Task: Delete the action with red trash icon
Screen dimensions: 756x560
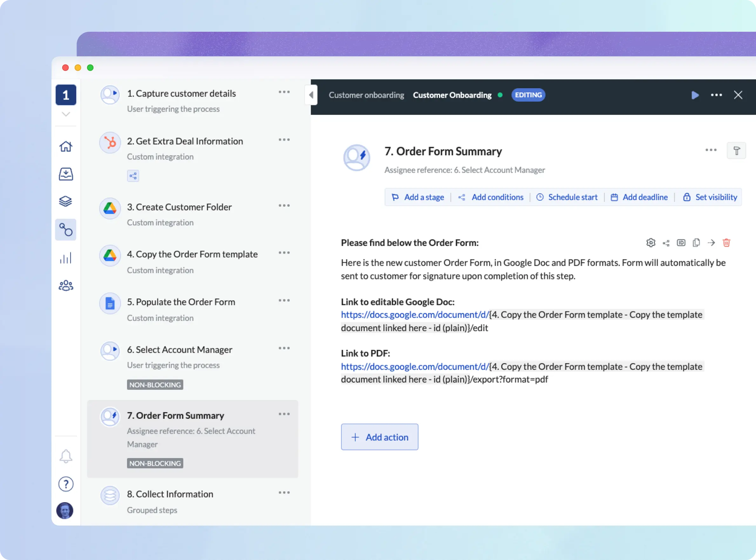Action: [x=726, y=243]
